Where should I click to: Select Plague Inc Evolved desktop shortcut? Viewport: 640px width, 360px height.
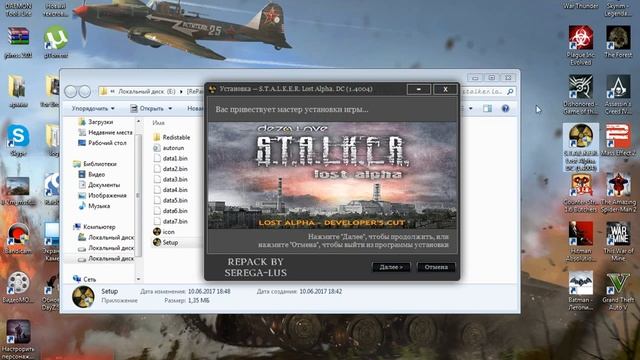[580, 45]
